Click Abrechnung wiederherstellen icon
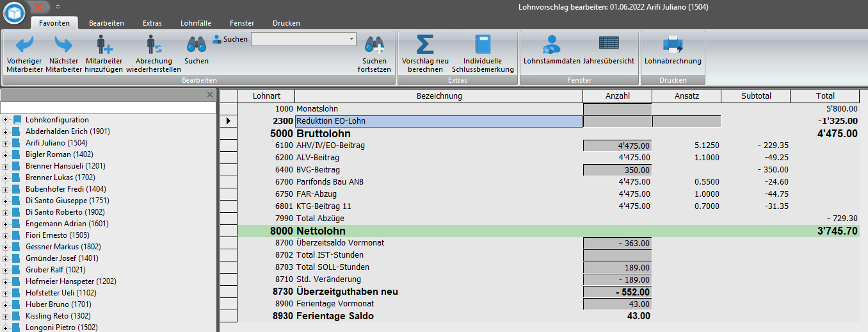This screenshot has width=868, height=332. coord(154,44)
